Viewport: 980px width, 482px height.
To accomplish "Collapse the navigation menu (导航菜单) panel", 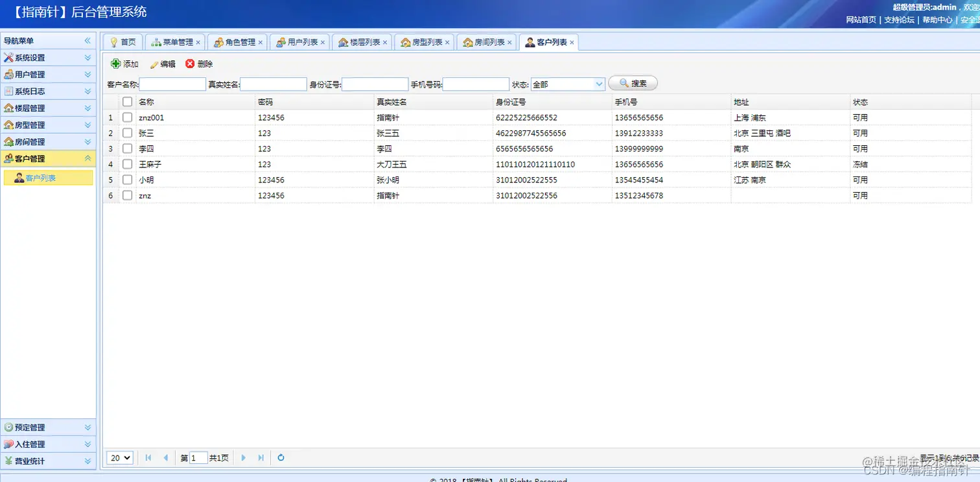I will (x=87, y=41).
